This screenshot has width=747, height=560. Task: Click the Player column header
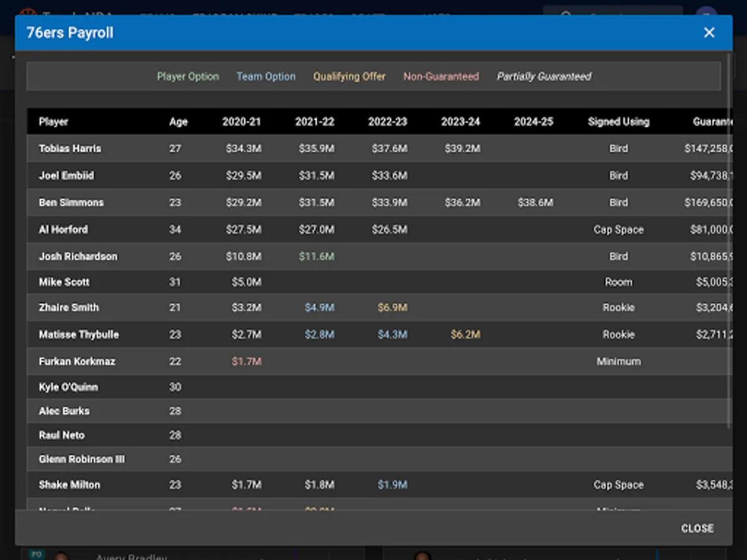tap(54, 121)
